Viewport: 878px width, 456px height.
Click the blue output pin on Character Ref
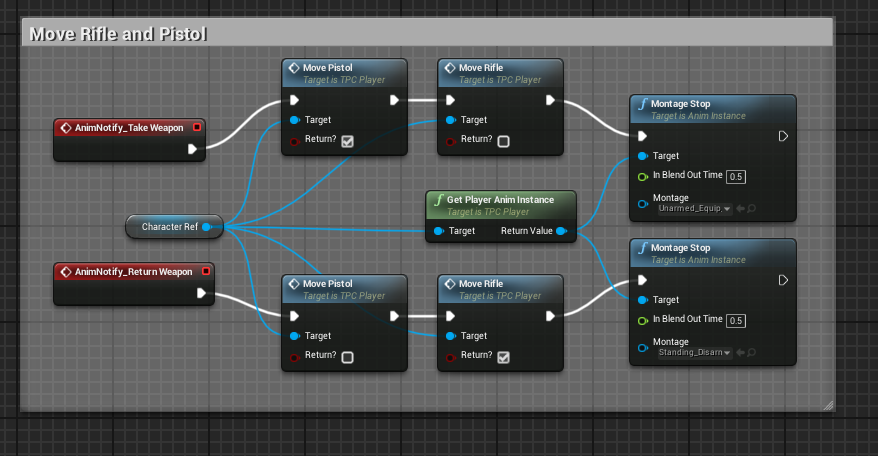[207, 227]
